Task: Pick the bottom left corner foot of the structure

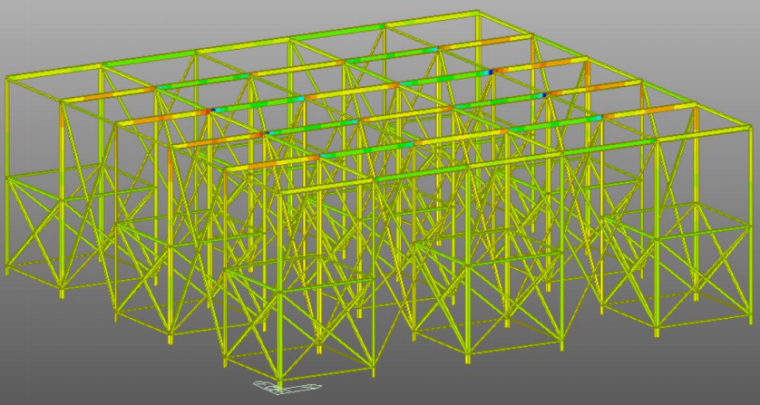Action: coord(8,271)
